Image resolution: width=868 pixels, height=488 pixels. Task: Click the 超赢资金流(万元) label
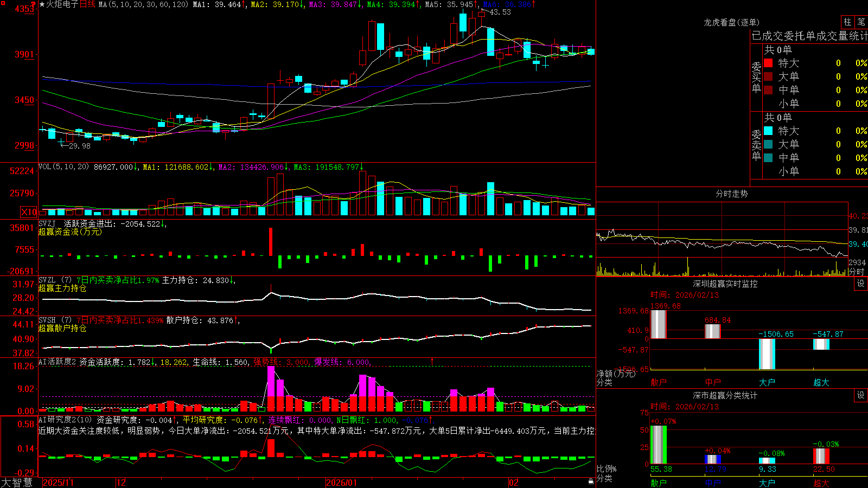pyautogui.click(x=70, y=232)
